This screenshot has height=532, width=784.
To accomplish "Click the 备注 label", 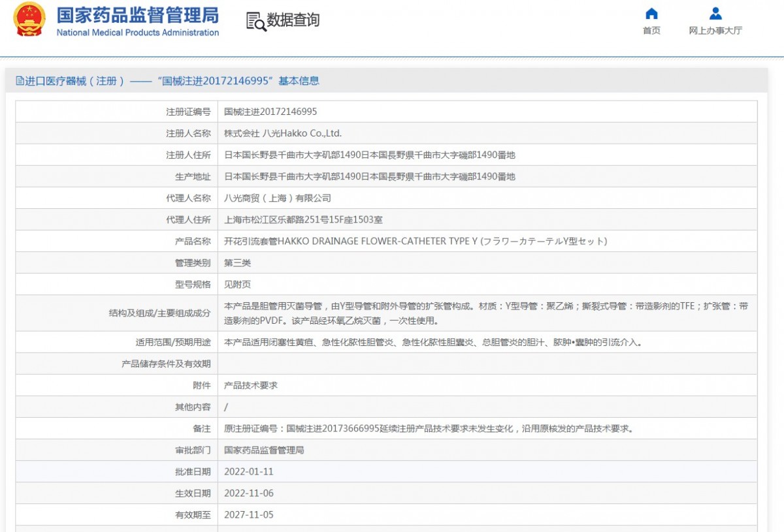I will click(202, 428).
